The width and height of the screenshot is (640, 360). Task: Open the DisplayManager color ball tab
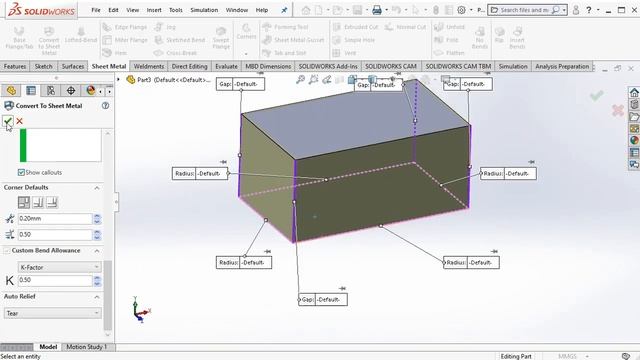91,90
